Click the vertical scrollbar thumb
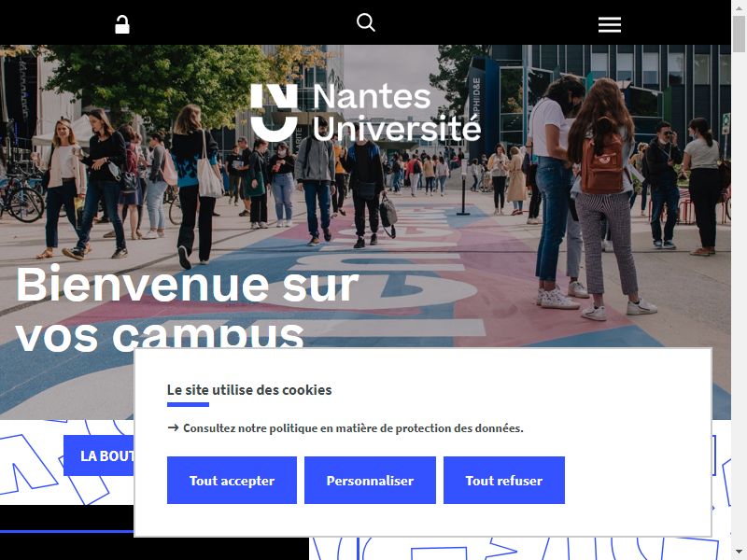This screenshot has height=560, width=747. pos(739,34)
